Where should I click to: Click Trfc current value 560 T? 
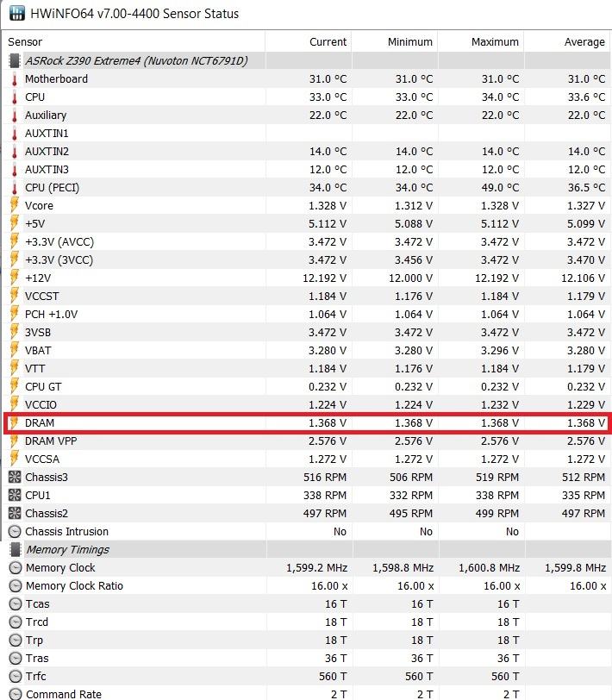[x=333, y=677]
